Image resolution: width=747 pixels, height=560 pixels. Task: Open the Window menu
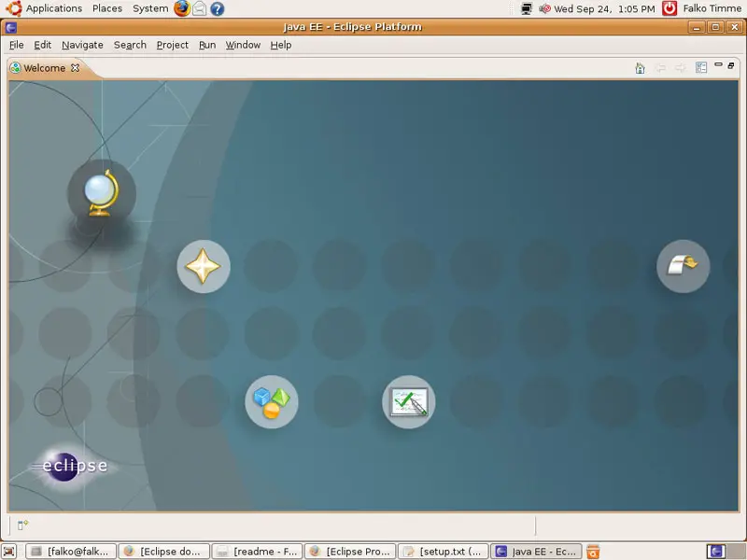pyautogui.click(x=243, y=45)
